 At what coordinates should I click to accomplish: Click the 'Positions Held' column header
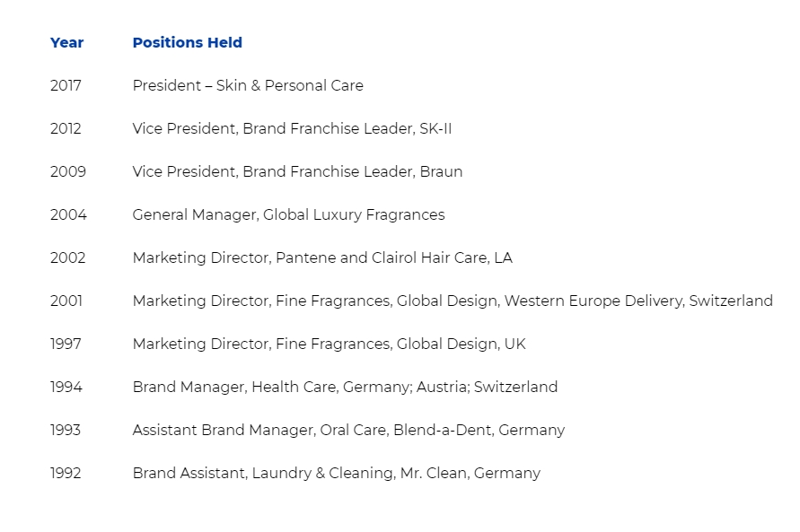pos(188,43)
